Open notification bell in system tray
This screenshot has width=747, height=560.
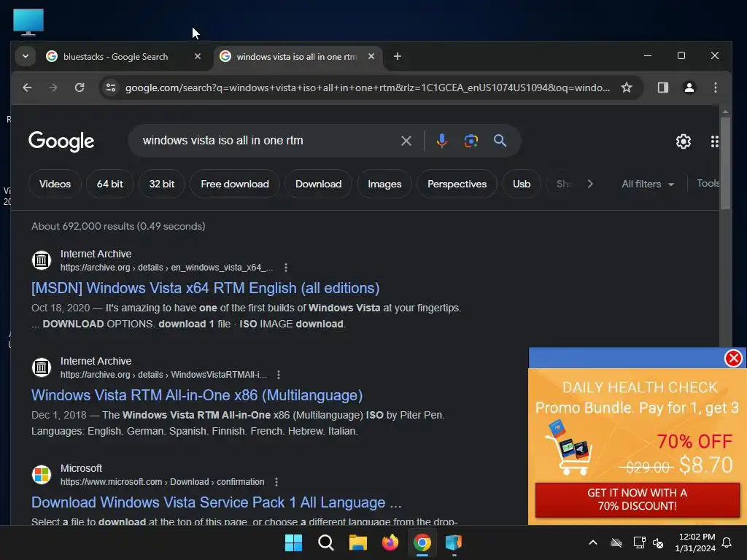[x=727, y=542]
